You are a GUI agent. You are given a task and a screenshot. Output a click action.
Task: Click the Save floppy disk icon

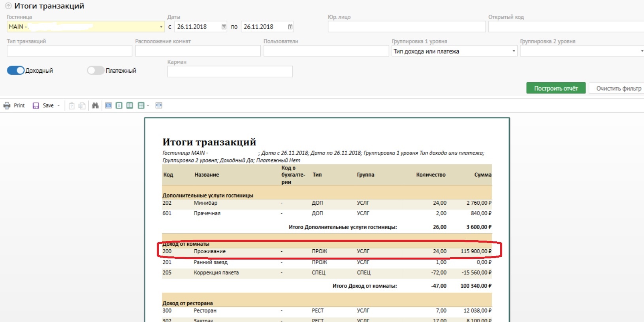click(x=36, y=105)
